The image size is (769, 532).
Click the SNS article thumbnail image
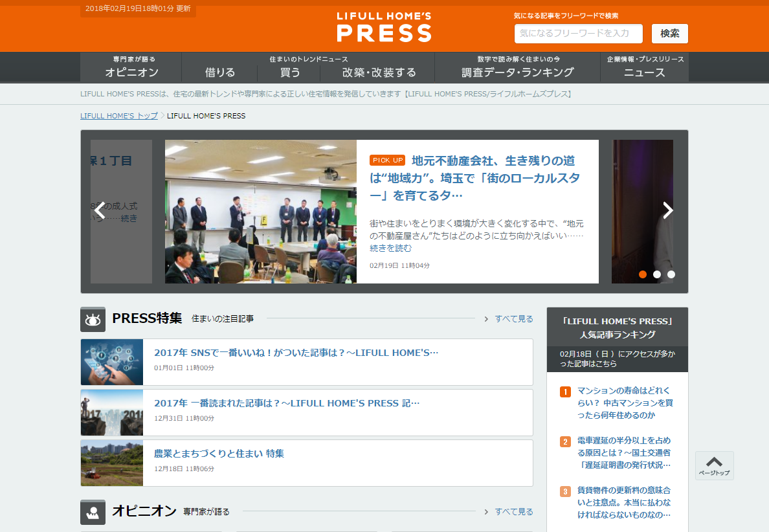click(x=112, y=362)
